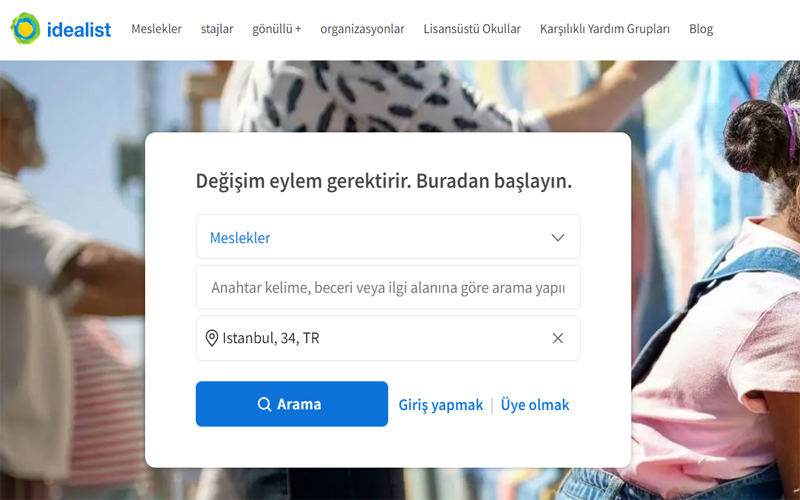Screen dimensions: 800x500
Task: Click the Istanbul, 34, TR location field
Action: pos(388,338)
